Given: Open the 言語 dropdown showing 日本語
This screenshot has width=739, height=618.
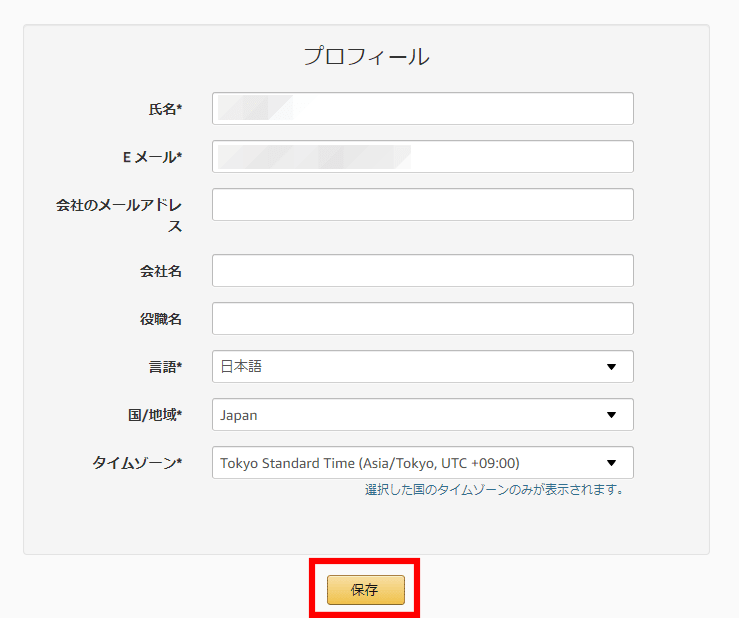Looking at the screenshot, I should click(423, 366).
